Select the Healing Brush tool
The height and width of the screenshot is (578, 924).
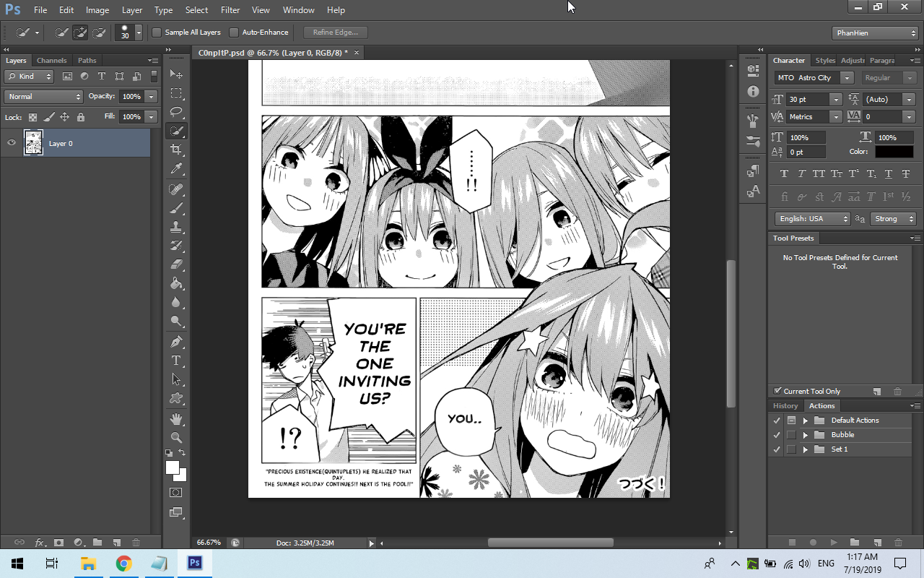pyautogui.click(x=176, y=189)
